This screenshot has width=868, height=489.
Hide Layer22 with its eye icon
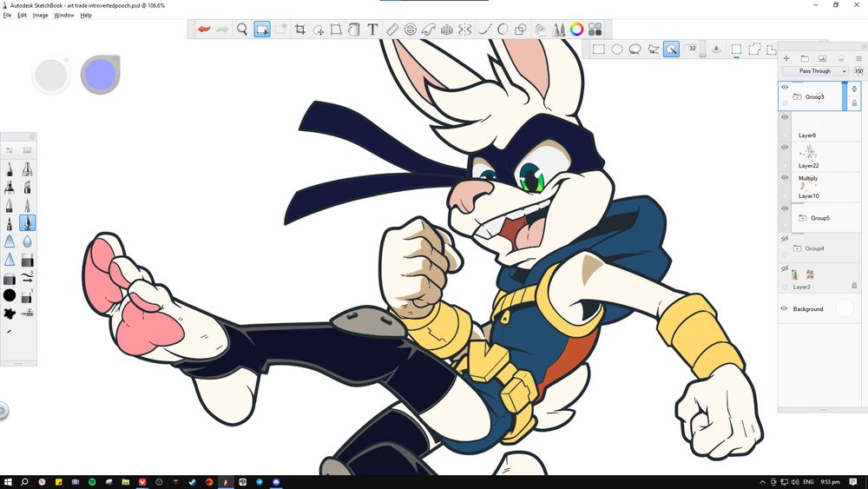click(785, 148)
